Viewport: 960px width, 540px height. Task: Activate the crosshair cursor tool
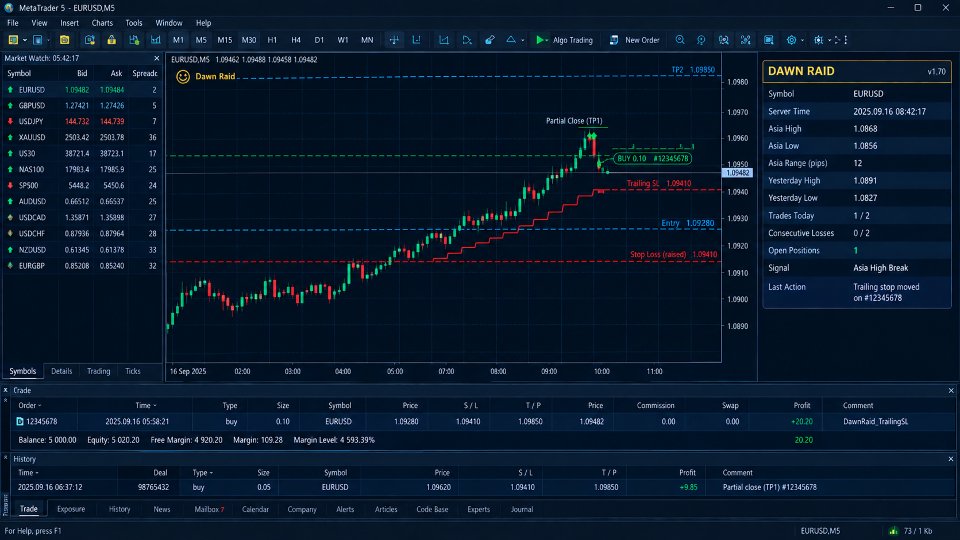(394, 40)
